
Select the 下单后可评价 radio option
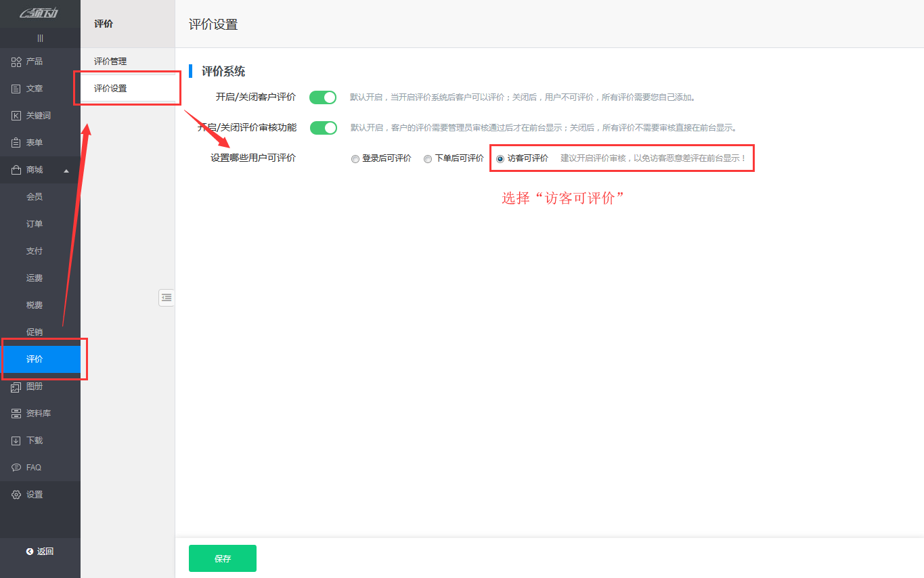(x=427, y=158)
